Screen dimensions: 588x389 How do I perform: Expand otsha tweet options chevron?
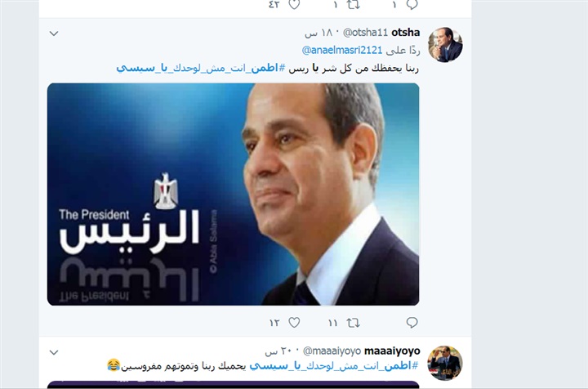54,34
